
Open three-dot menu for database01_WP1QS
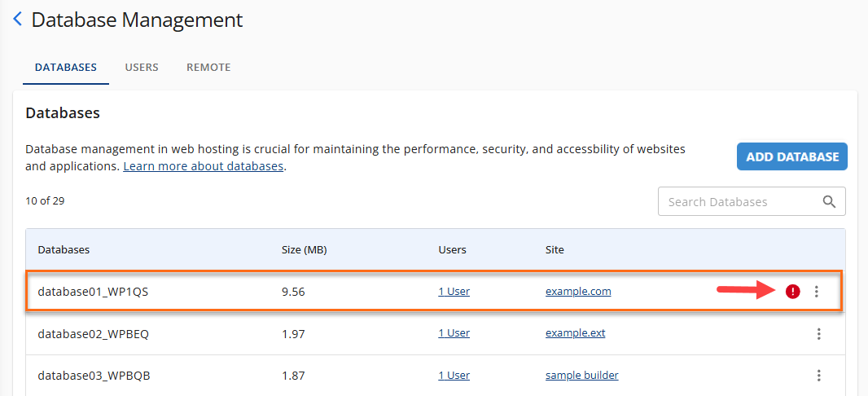pos(817,292)
